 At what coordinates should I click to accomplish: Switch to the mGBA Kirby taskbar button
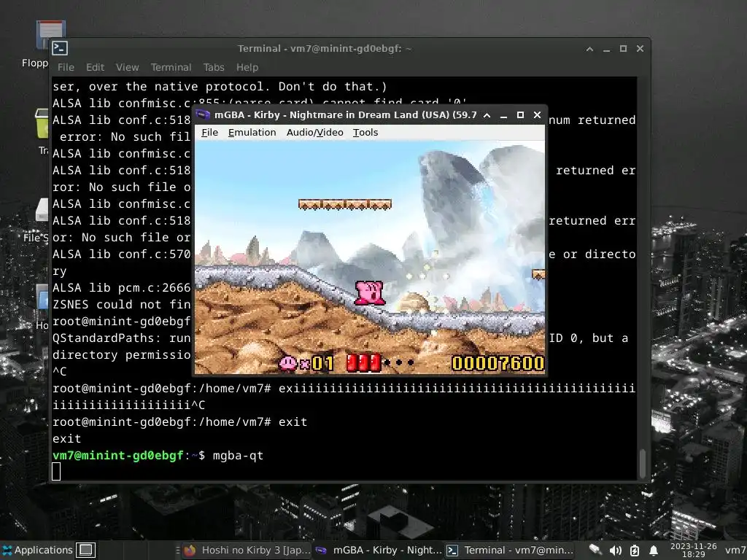point(379,550)
